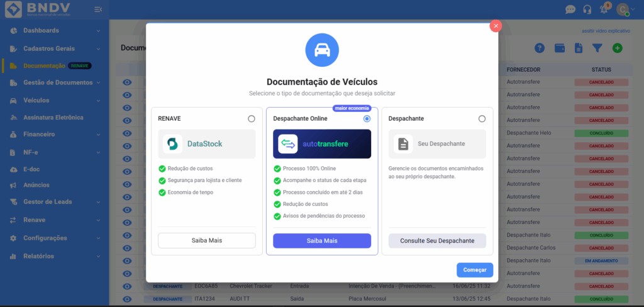Expand Veículos chevron
The width and height of the screenshot is (644, 307).
pos(99,101)
